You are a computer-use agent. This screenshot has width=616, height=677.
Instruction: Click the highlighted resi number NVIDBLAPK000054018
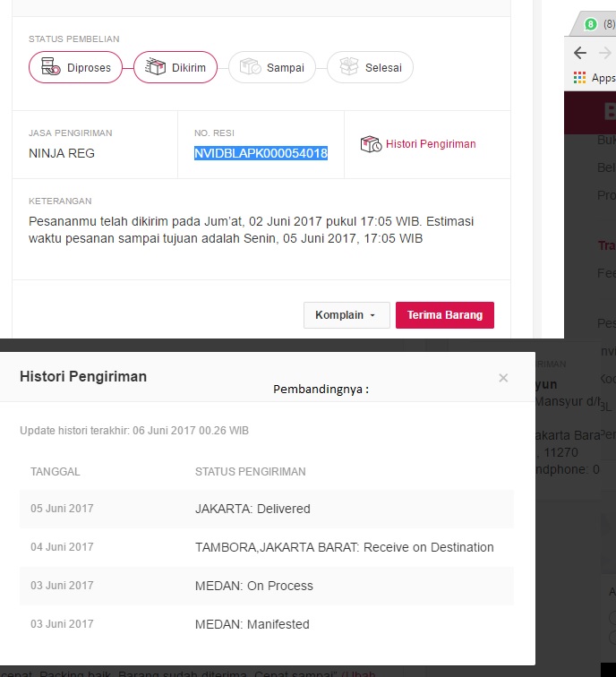pyautogui.click(x=261, y=153)
